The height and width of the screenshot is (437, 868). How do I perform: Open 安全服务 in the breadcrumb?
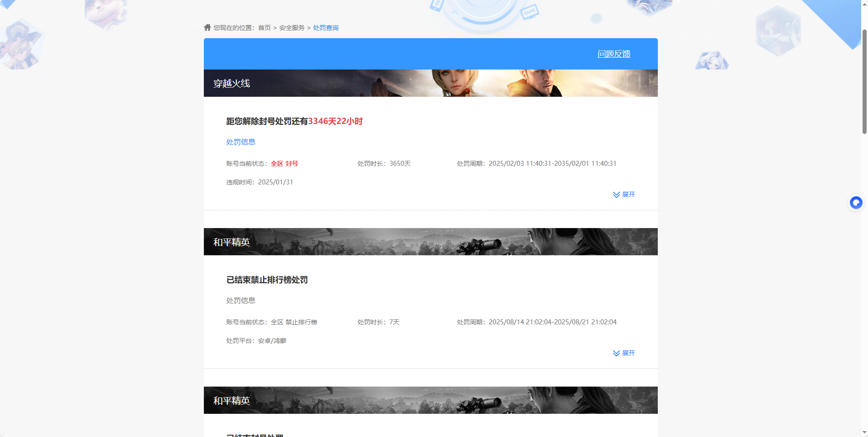292,28
